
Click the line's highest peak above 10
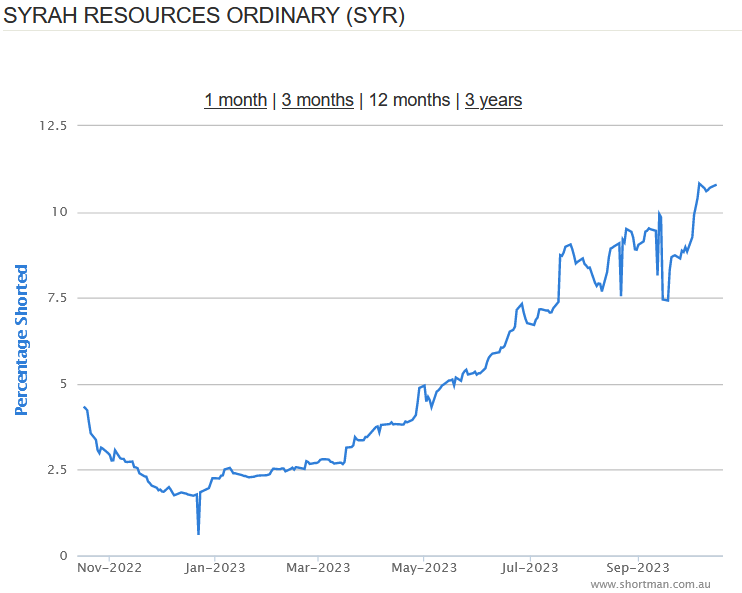pos(699,183)
